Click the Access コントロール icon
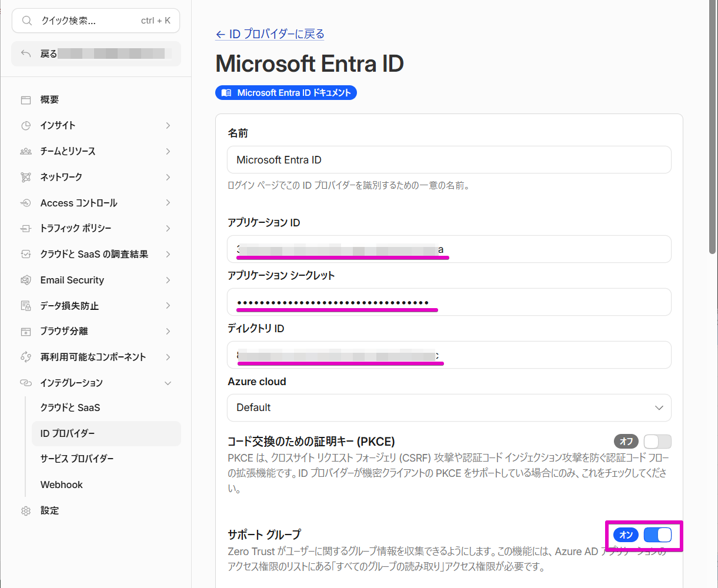 point(26,203)
